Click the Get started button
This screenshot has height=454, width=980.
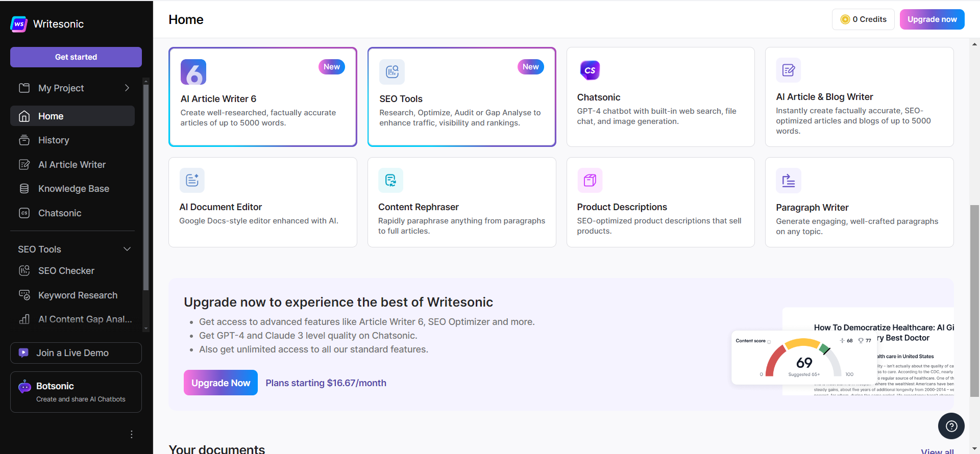click(x=76, y=57)
